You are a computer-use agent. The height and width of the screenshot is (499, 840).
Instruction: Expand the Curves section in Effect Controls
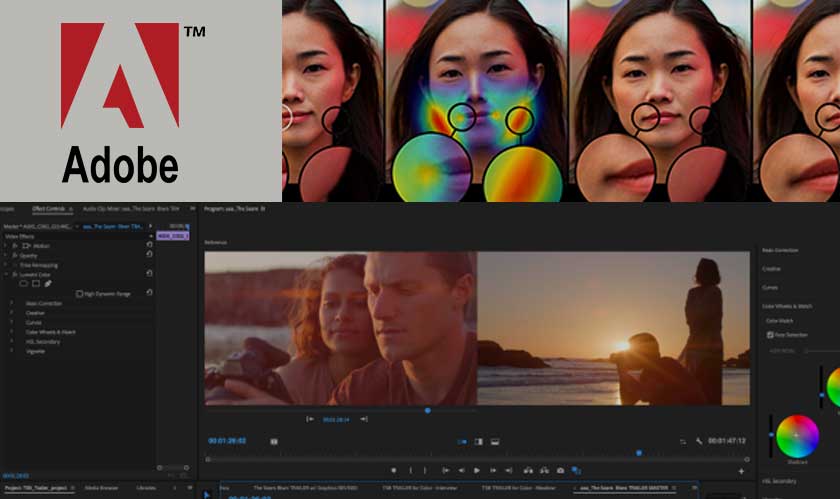(12, 322)
